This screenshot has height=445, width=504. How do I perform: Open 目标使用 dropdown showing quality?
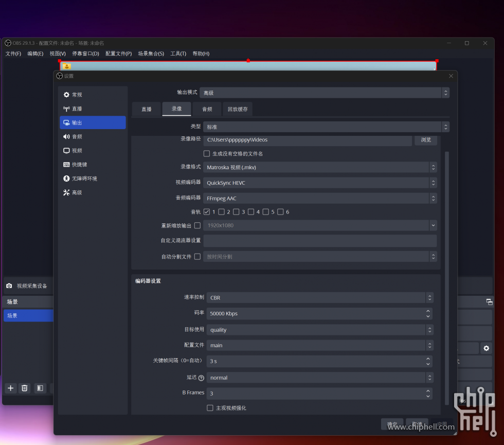pyautogui.click(x=320, y=330)
